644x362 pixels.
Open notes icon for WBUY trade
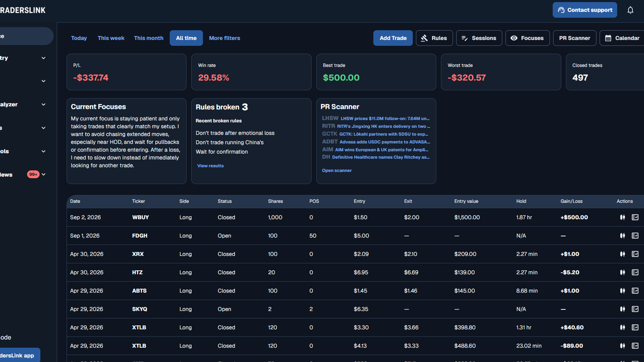click(x=635, y=217)
